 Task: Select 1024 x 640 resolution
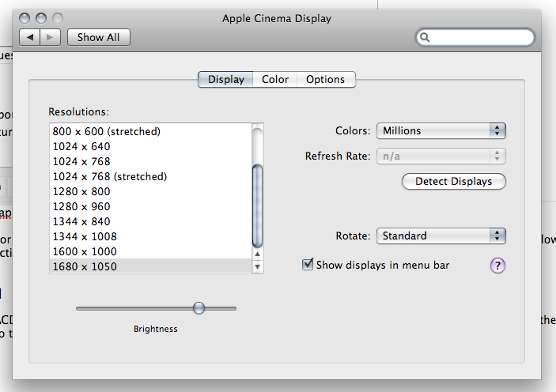point(151,146)
